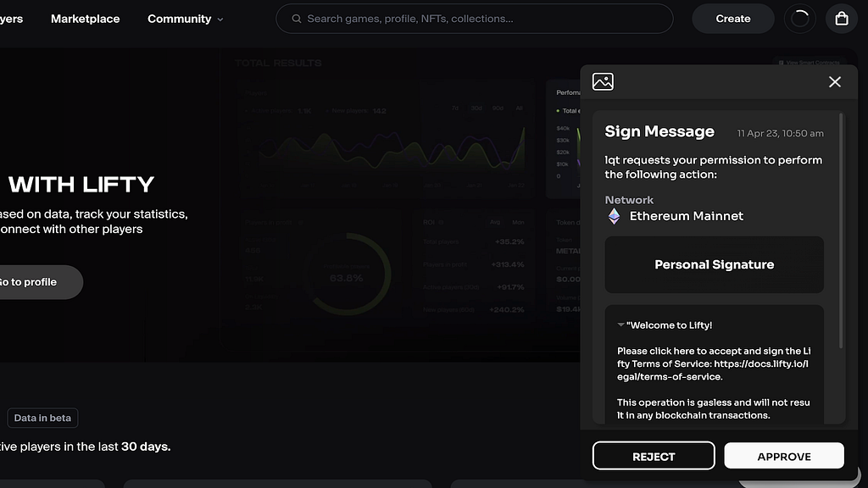The height and width of the screenshot is (488, 868).
Task: Close the Sign Message popup
Action: point(835,82)
